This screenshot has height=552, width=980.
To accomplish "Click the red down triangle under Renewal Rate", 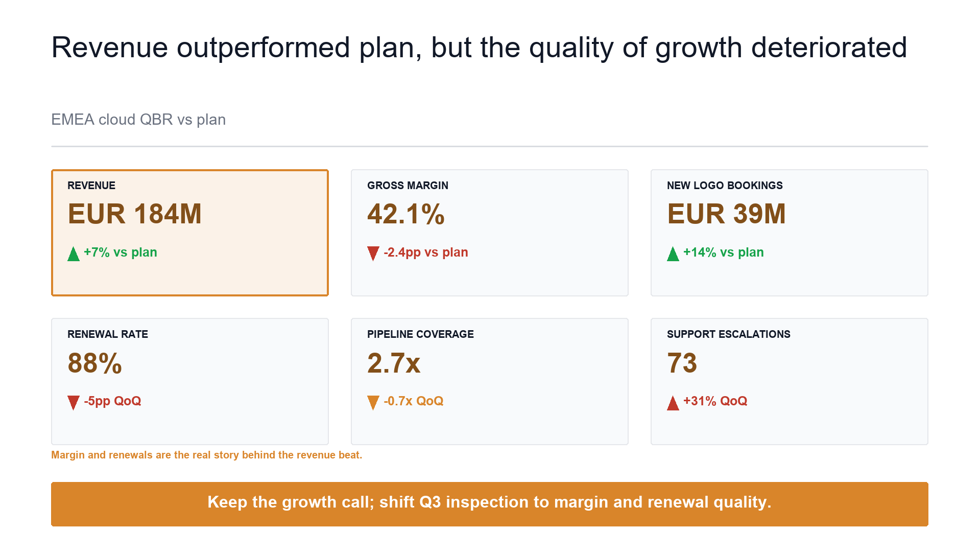I will (74, 403).
